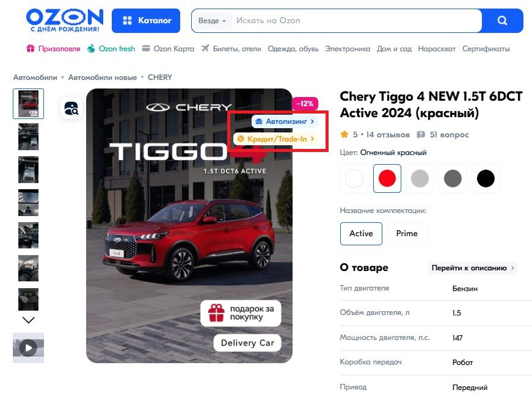Click the search magnifier button

click(503, 21)
